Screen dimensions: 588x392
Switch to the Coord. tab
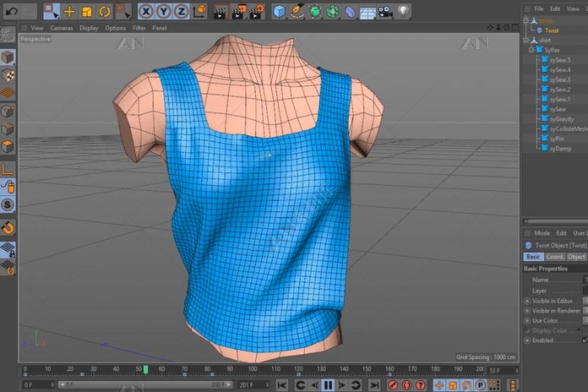point(554,257)
